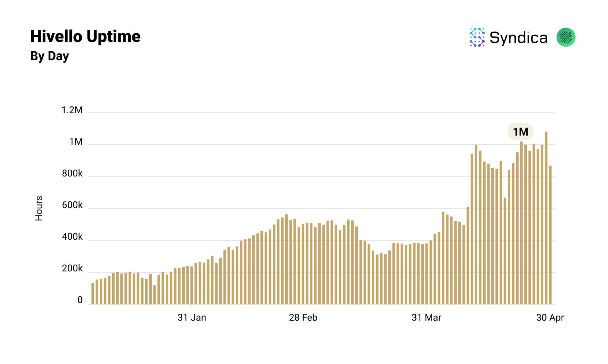Click the 800k y-axis label

pyautogui.click(x=72, y=174)
